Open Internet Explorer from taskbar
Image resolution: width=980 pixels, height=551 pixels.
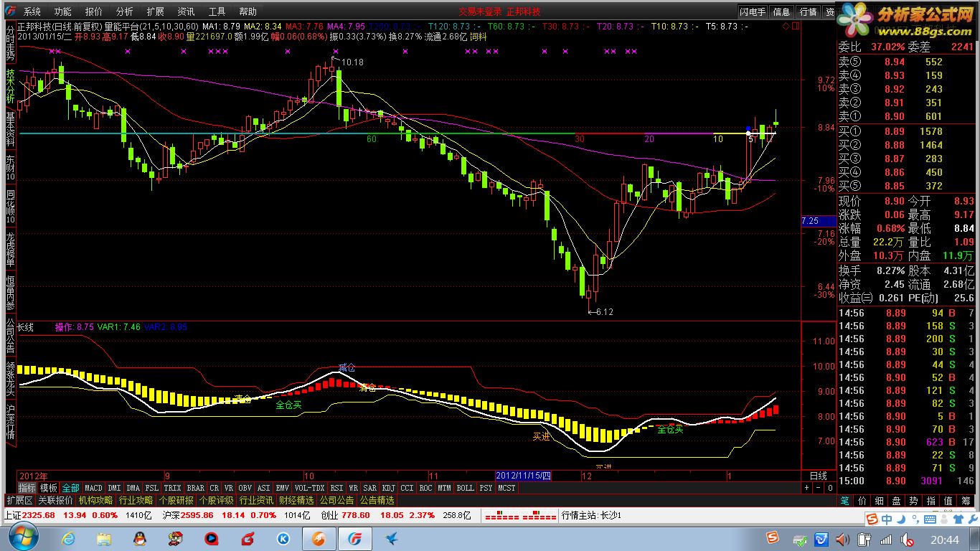point(68,538)
